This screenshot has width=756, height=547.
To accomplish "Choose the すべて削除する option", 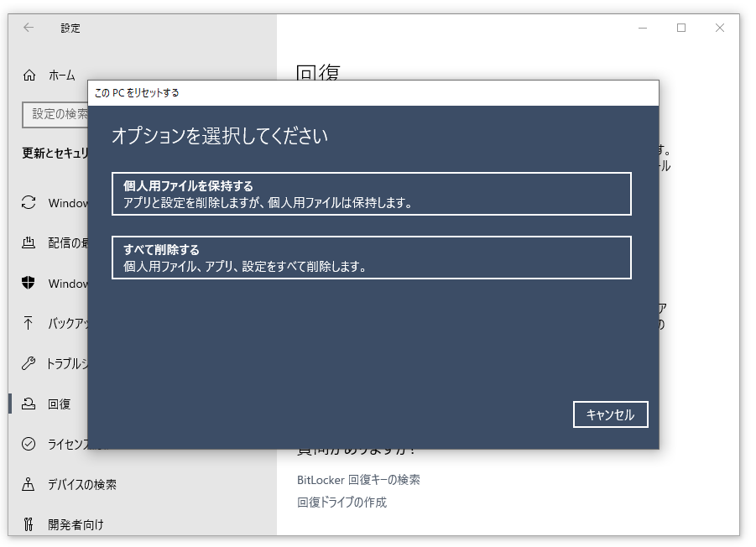I will point(371,258).
